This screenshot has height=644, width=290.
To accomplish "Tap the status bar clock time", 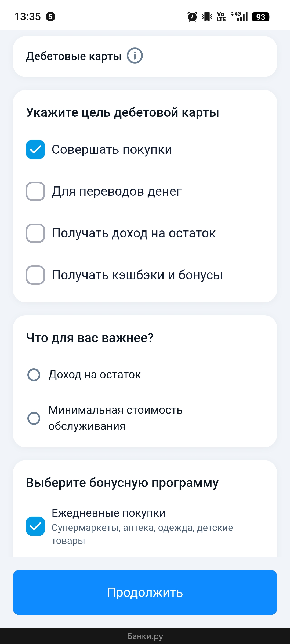I will (x=28, y=17).
